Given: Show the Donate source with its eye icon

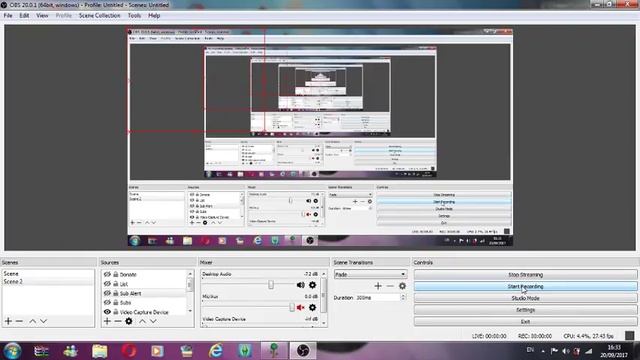Looking at the screenshot, I should coord(107,275).
